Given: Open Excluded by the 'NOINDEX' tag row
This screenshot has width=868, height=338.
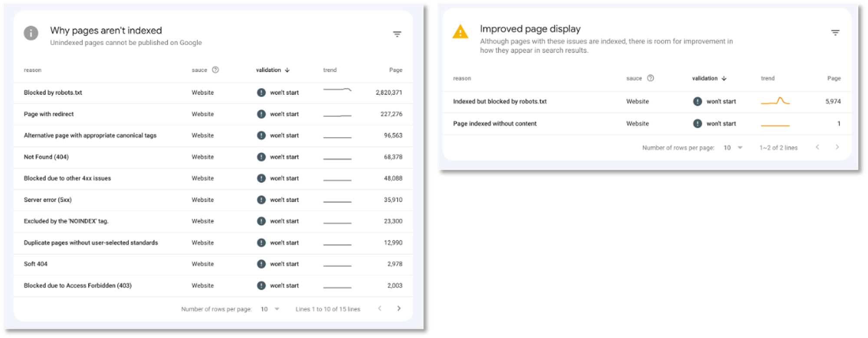Looking at the screenshot, I should click(213, 221).
